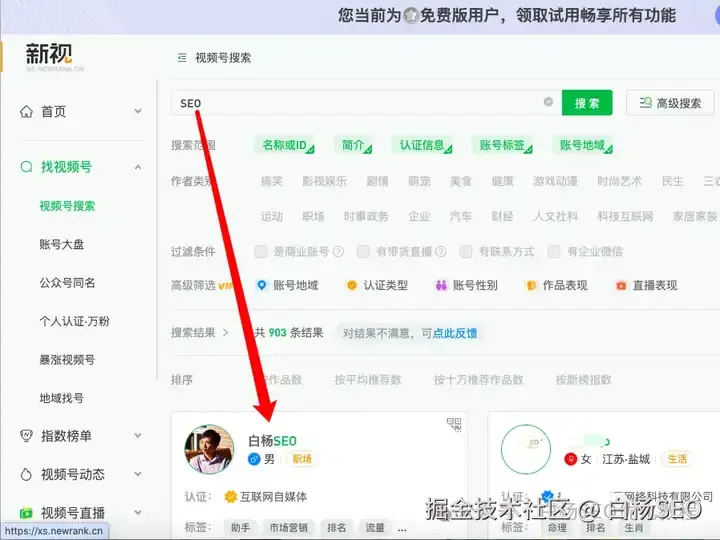Toggle search scope 账号标签

(502, 145)
